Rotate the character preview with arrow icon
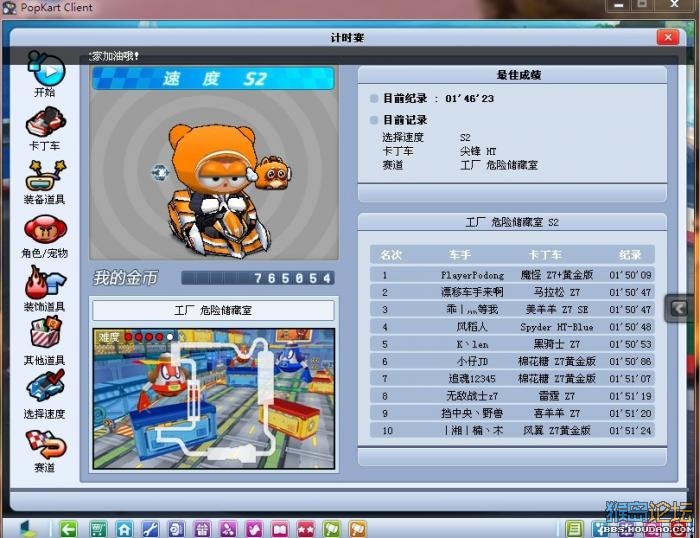Image resolution: width=700 pixels, height=538 pixels. 160,172
